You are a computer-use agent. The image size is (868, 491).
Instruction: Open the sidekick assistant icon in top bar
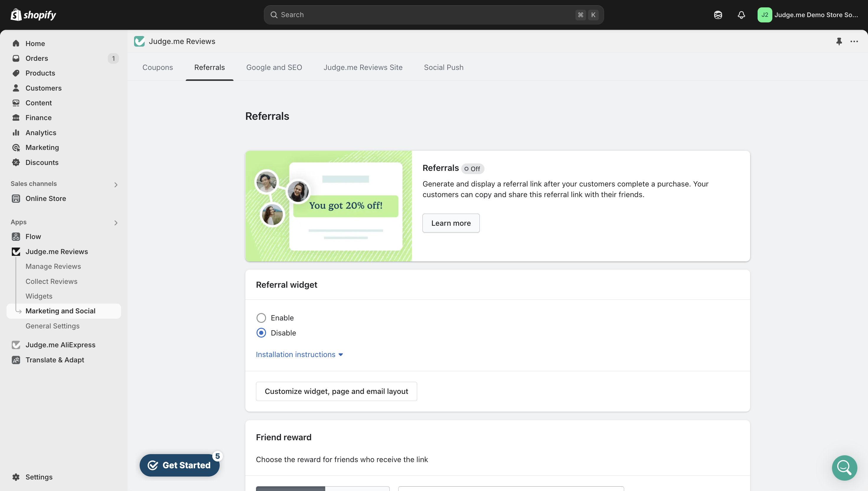click(718, 15)
